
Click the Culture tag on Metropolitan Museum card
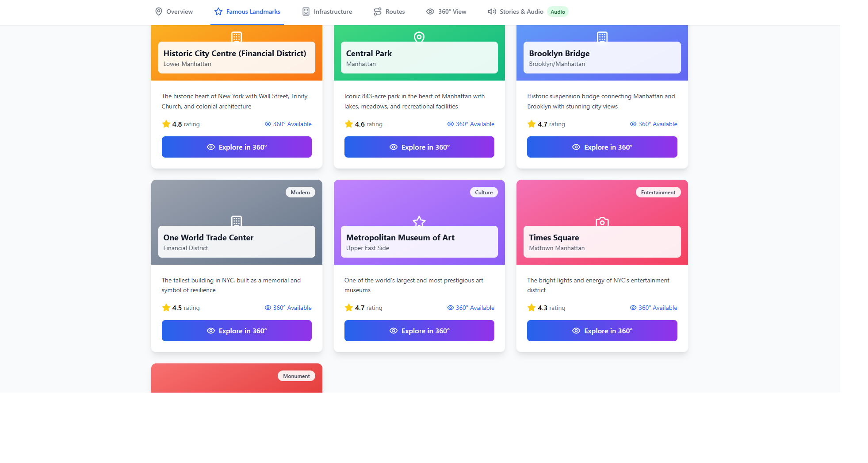tap(484, 192)
